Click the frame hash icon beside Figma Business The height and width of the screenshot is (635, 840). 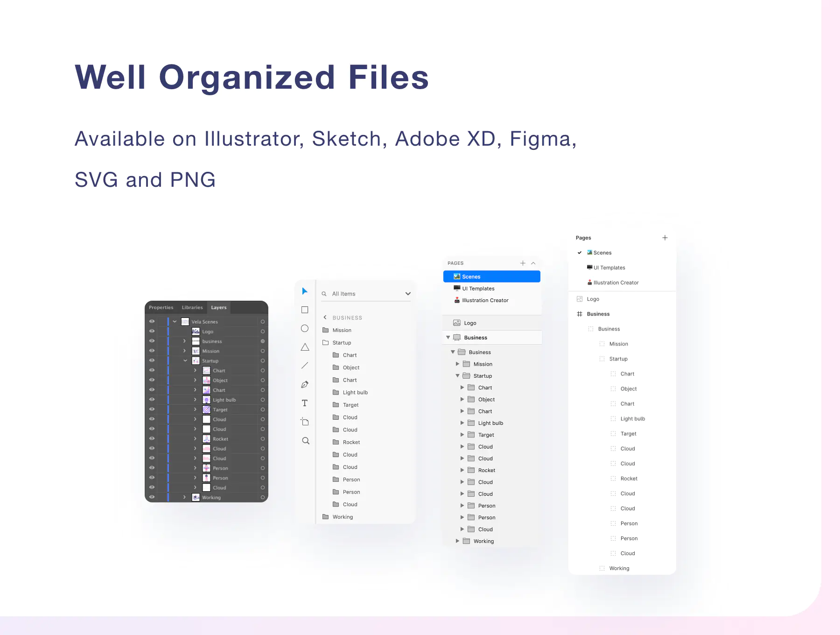point(580,314)
